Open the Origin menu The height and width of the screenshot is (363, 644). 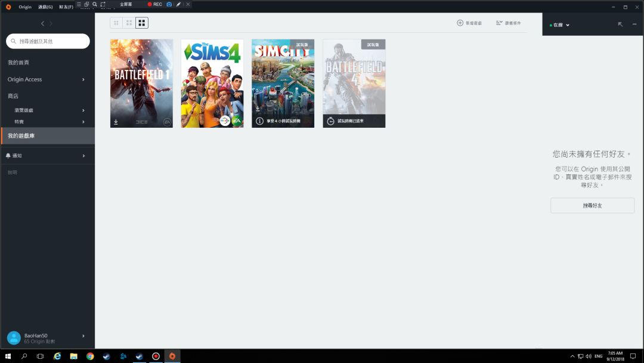pyautogui.click(x=25, y=7)
